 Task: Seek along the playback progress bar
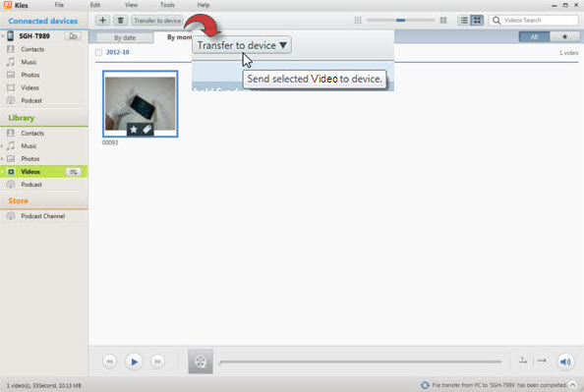[361, 362]
